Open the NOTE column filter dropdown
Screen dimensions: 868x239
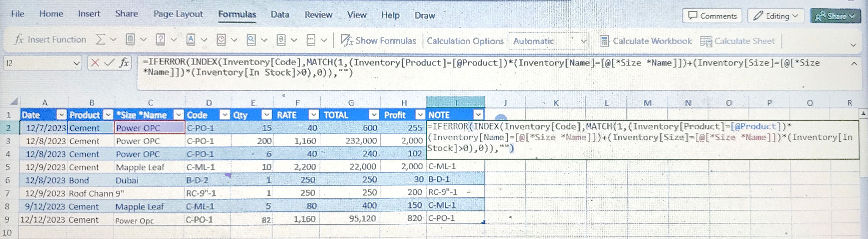(478, 115)
